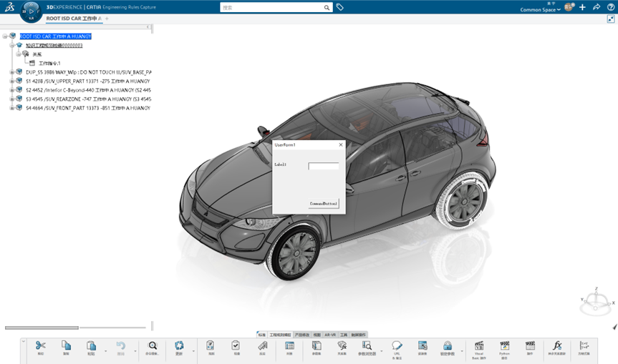
Task: Click the plus Add icon in top bar
Action: coord(582,7)
